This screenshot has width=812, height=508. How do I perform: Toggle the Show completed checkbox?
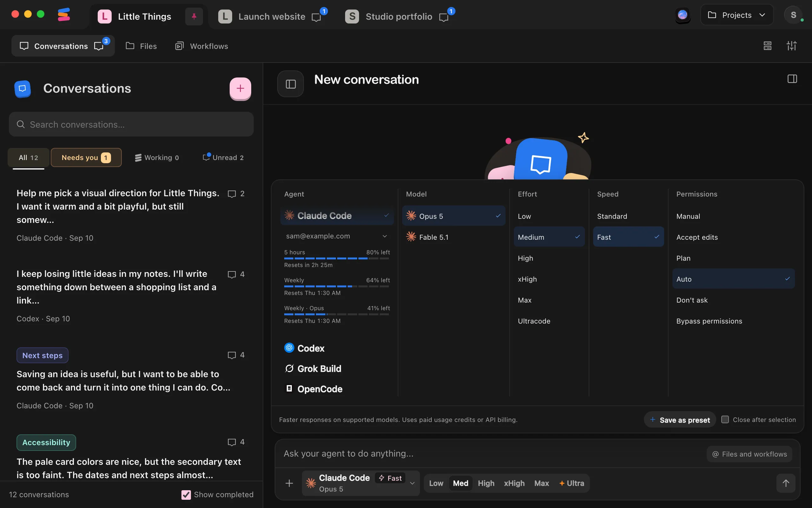click(x=186, y=495)
